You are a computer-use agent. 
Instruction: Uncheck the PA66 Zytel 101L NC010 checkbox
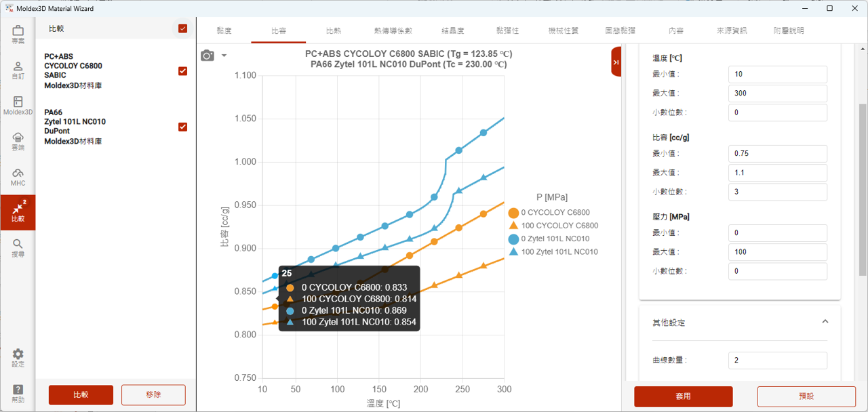[x=182, y=127]
